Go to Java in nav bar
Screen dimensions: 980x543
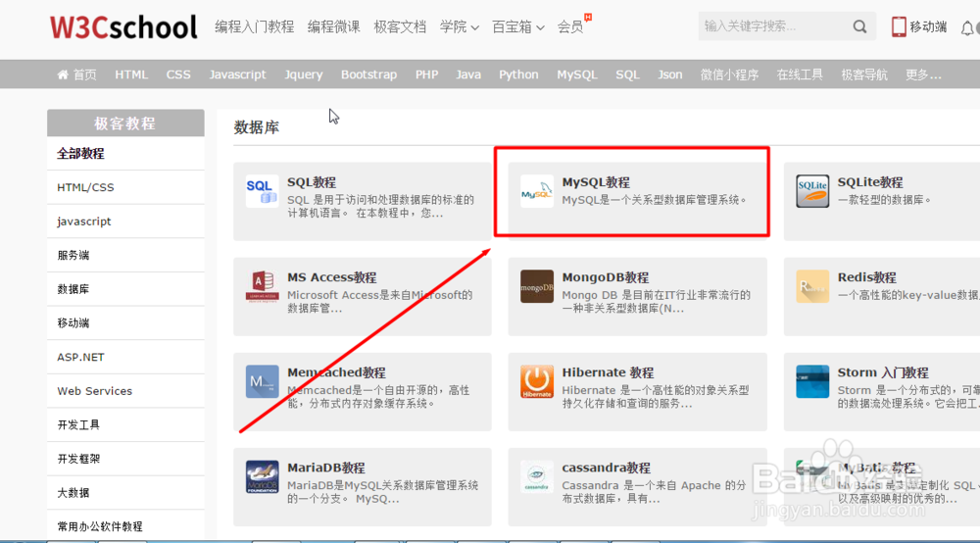(x=468, y=74)
